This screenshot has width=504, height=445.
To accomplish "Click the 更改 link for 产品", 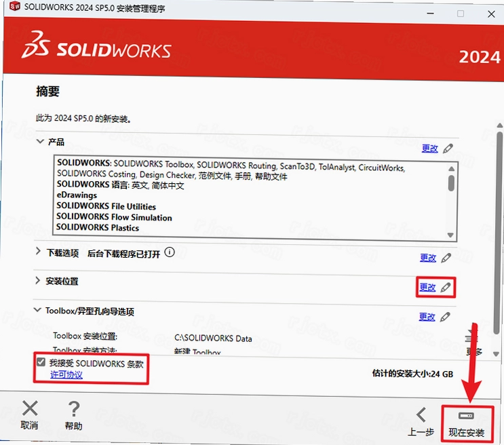I will (x=430, y=149).
